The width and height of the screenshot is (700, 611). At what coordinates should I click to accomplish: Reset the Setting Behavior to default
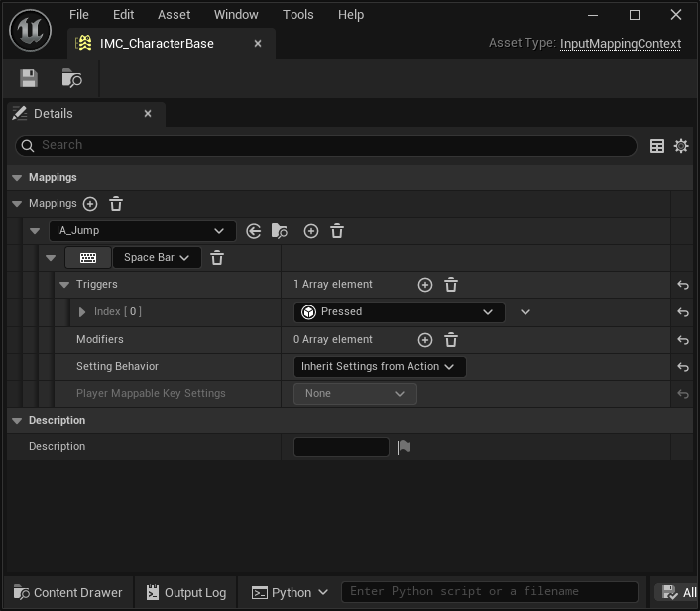[x=682, y=367]
